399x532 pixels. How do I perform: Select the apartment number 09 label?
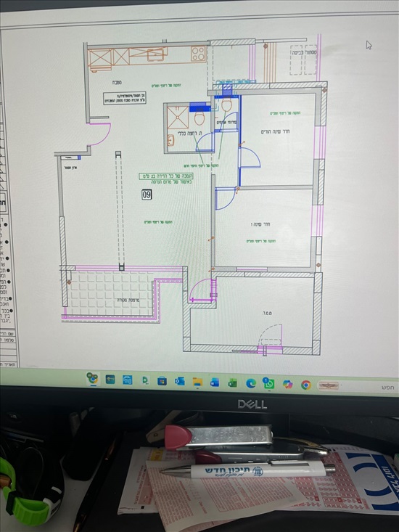point(147,195)
